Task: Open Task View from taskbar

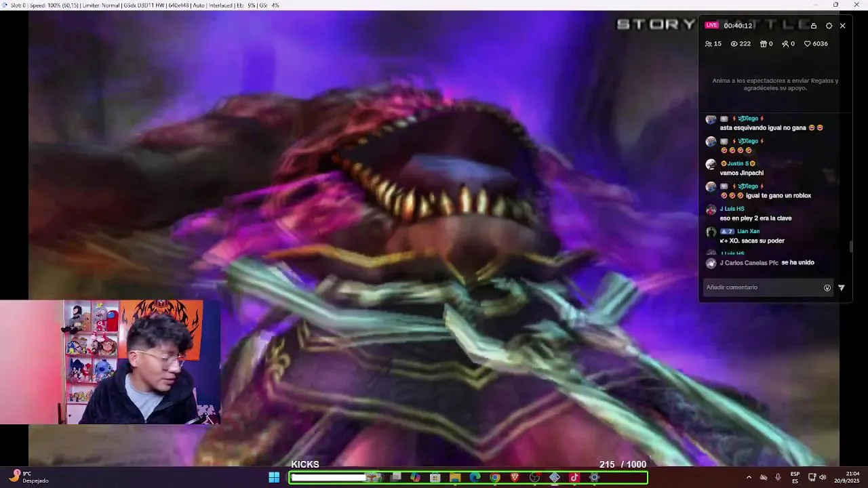Action: [396, 477]
